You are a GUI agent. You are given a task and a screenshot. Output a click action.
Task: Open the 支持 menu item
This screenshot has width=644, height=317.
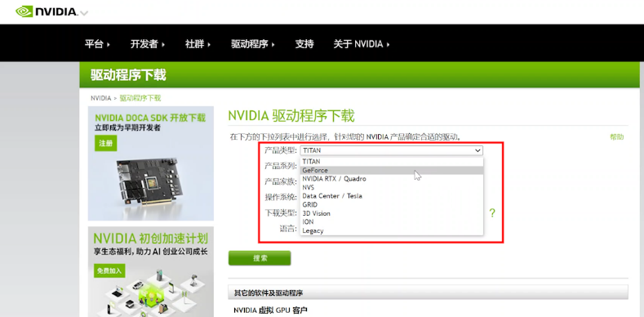click(x=304, y=44)
